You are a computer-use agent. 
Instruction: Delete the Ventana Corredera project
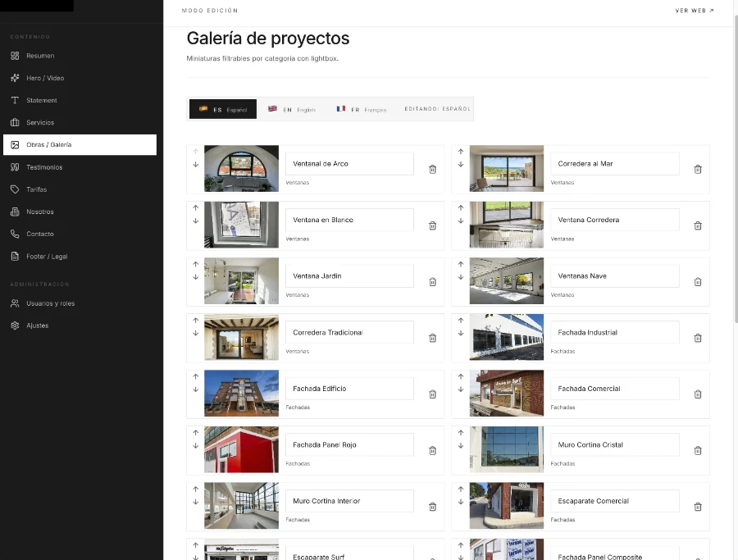(x=698, y=225)
